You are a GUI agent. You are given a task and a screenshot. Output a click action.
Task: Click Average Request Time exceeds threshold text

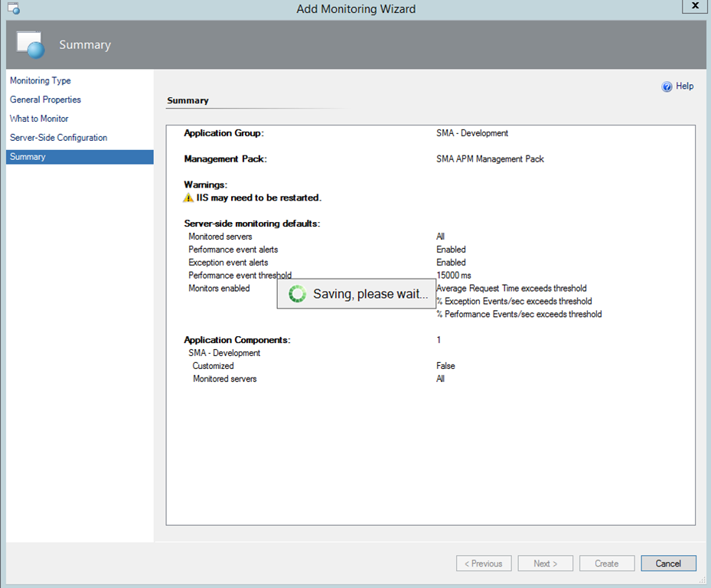coord(511,289)
